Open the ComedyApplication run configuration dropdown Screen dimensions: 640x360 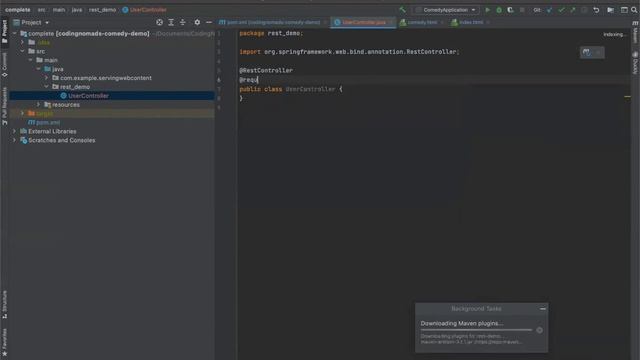[x=446, y=10]
